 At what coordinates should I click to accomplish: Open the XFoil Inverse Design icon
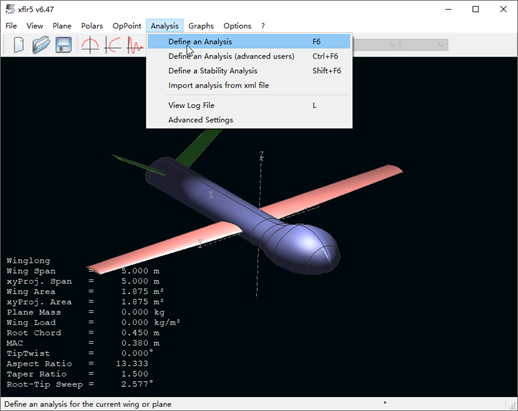click(x=113, y=45)
